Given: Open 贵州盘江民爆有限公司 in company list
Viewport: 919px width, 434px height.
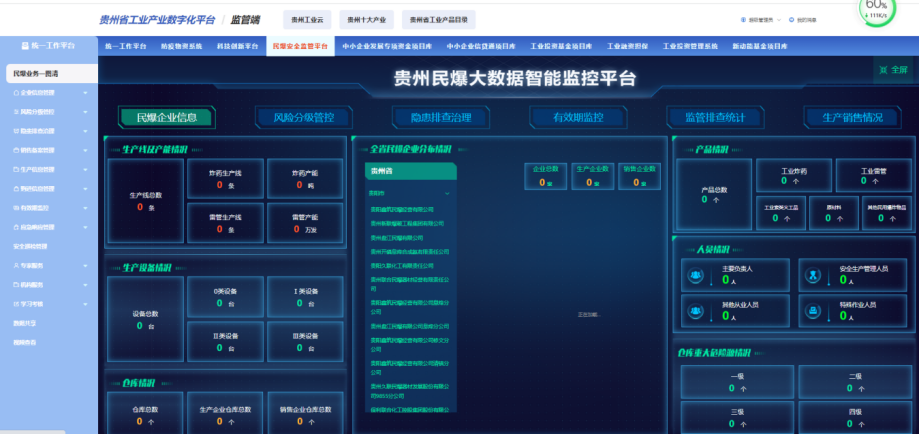Looking at the screenshot, I should 397,238.
